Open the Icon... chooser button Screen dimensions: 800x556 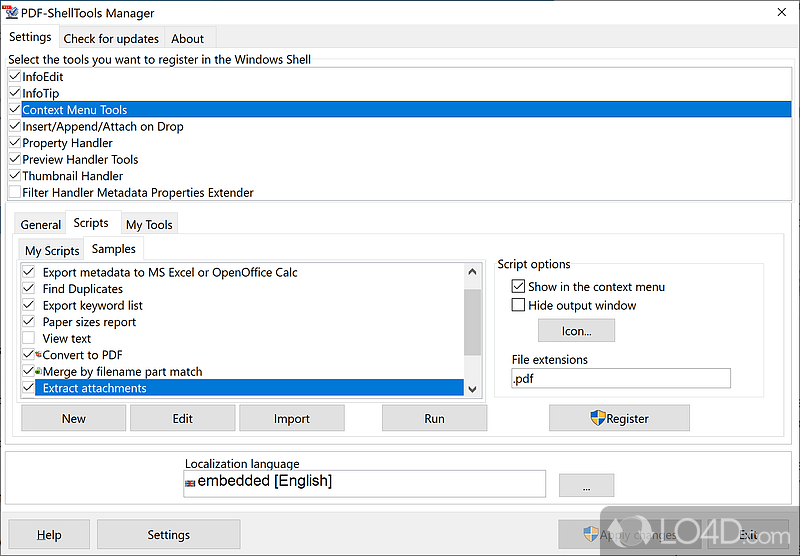[x=577, y=331]
